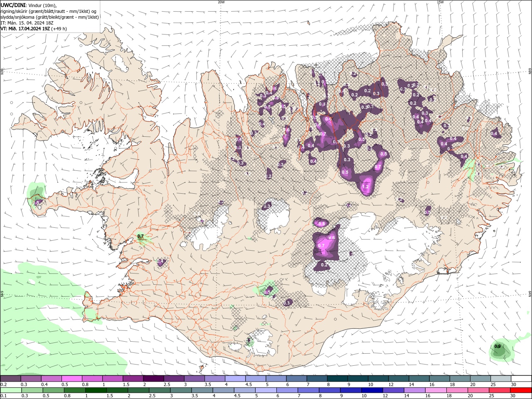Screen dimensions: 532x399
Task: Pick the 0.5 bright pink swatch in top legend row
Action: (72, 378)
